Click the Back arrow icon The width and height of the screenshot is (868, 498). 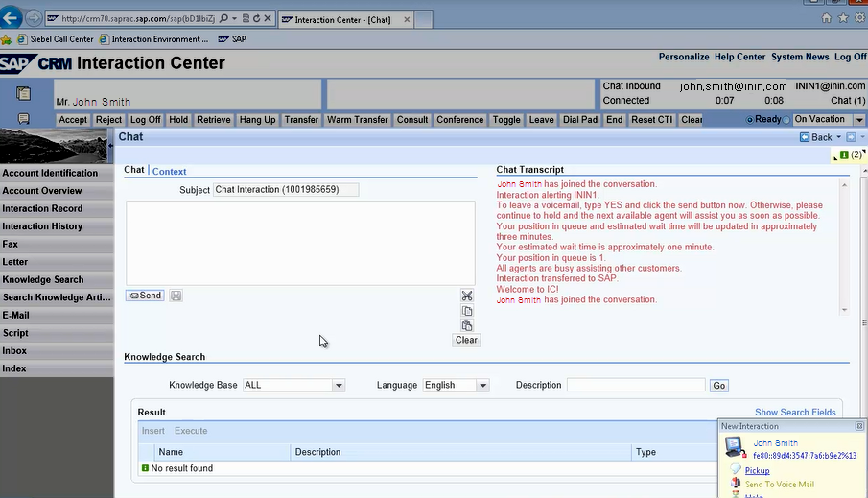[805, 137]
